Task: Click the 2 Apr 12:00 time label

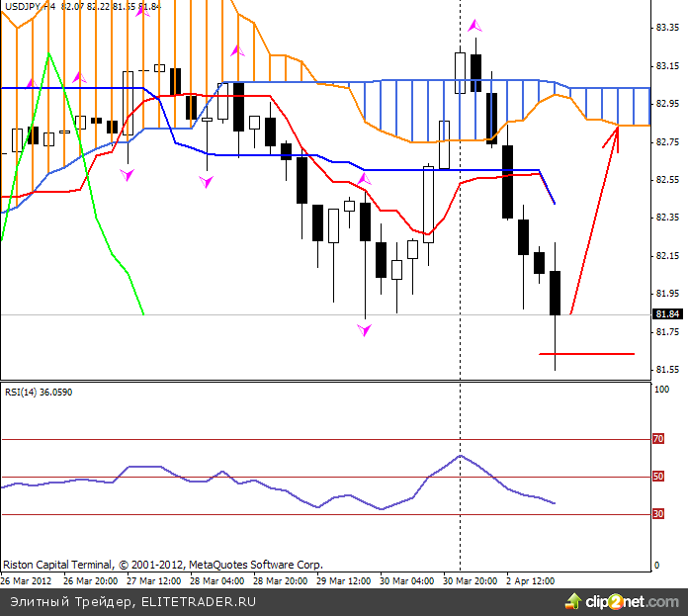Action: point(530,580)
